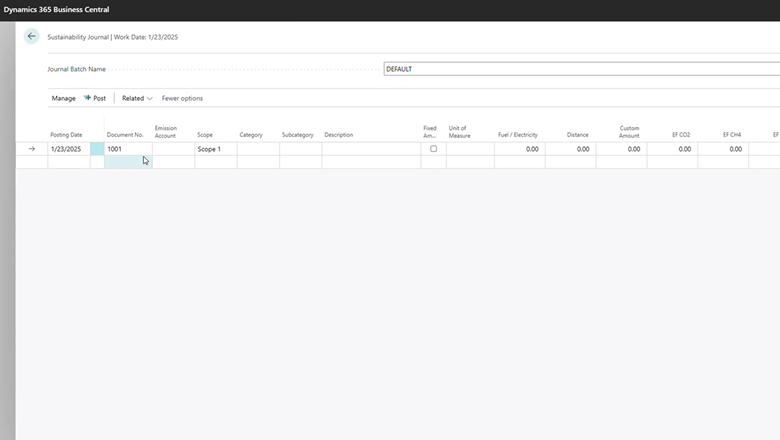780x440 pixels.
Task: Toggle the Fixed Amount checkbox
Action: [x=433, y=149]
